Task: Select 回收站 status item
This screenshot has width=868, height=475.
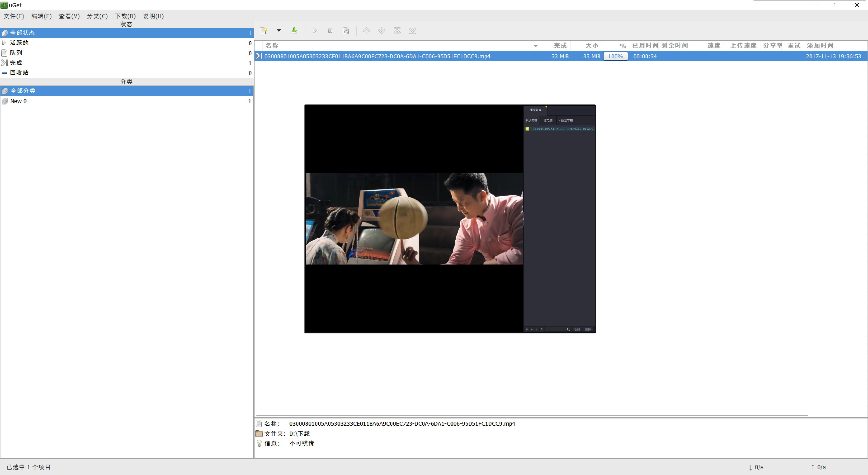Action: [x=19, y=73]
